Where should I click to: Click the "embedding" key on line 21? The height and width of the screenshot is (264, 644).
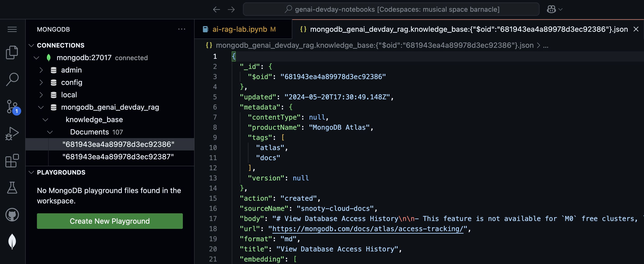coord(262,259)
